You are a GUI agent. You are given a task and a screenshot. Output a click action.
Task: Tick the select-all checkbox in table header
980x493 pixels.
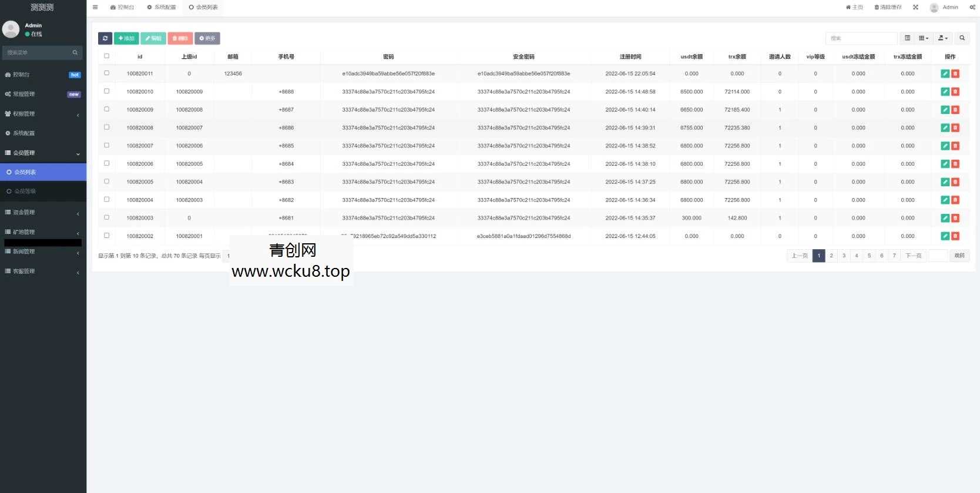(106, 56)
